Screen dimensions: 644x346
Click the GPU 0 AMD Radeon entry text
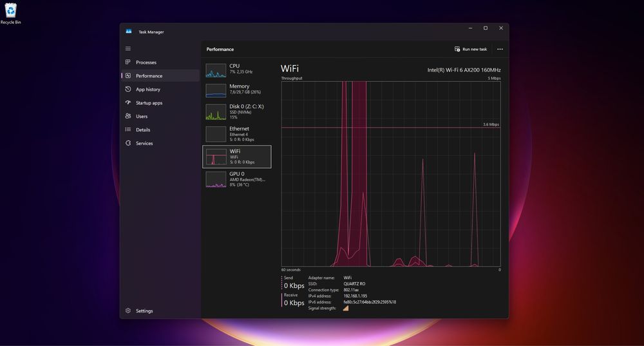(247, 179)
